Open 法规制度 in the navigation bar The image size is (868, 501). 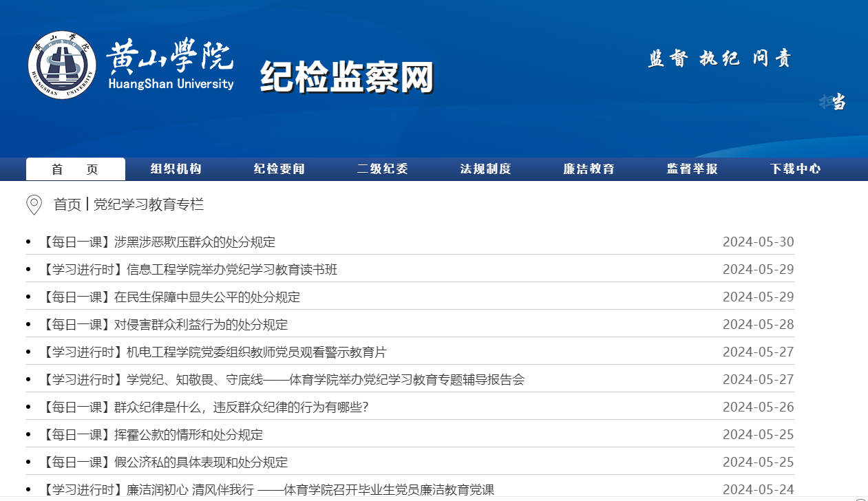click(485, 169)
